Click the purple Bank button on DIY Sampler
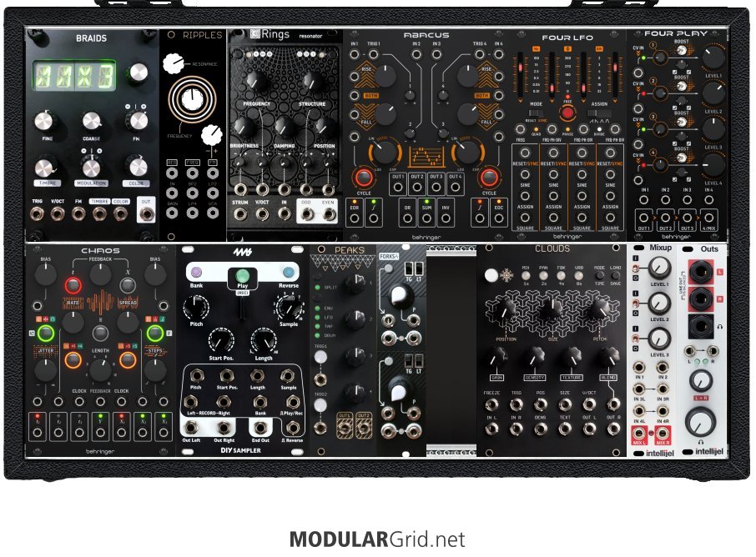The image size is (756, 557). (196, 273)
